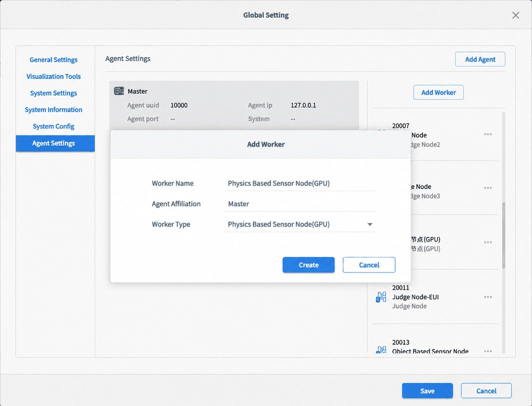Click the Agent Settings panel heading
The height and width of the screenshot is (406, 532).
coord(128,58)
